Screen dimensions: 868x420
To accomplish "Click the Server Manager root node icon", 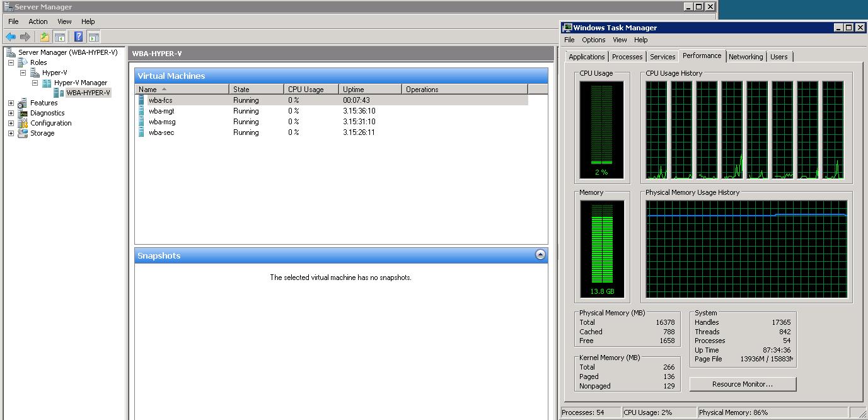I will coord(11,52).
